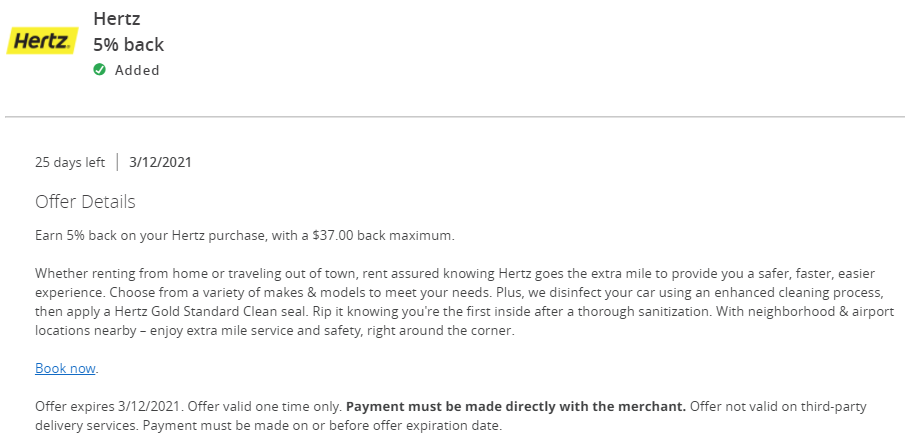Click the 3/12/2021 expiration date

coord(160,162)
